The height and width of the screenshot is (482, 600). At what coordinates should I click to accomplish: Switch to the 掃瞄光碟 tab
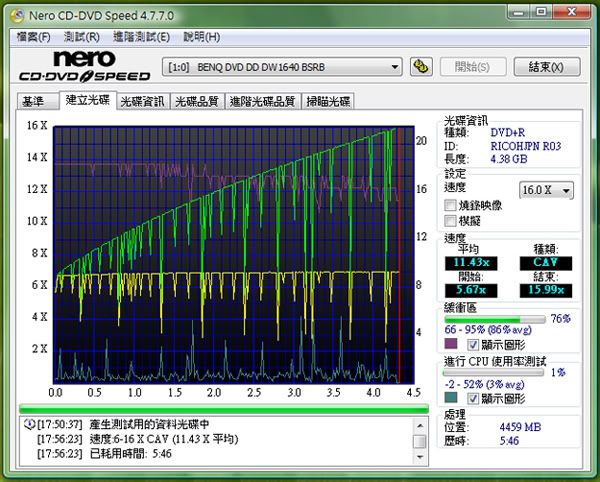click(x=328, y=102)
